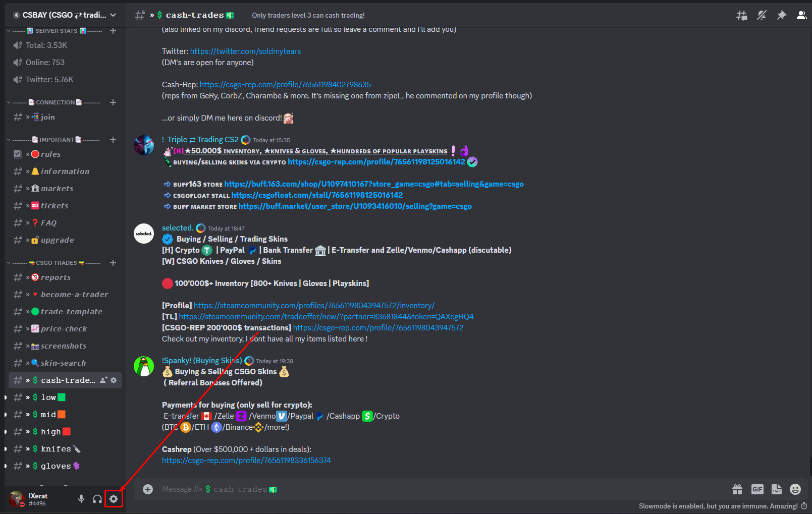Go to the reports channel

click(x=65, y=277)
